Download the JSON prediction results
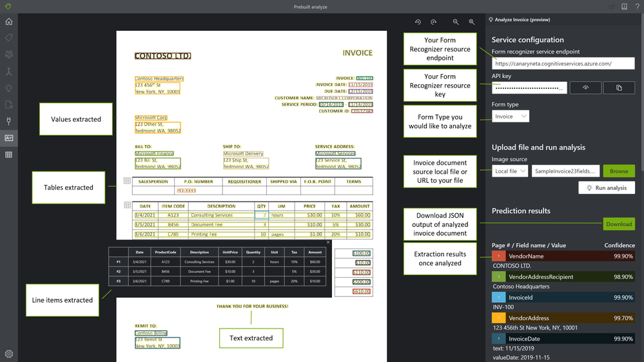This screenshot has width=644, height=362. click(619, 224)
